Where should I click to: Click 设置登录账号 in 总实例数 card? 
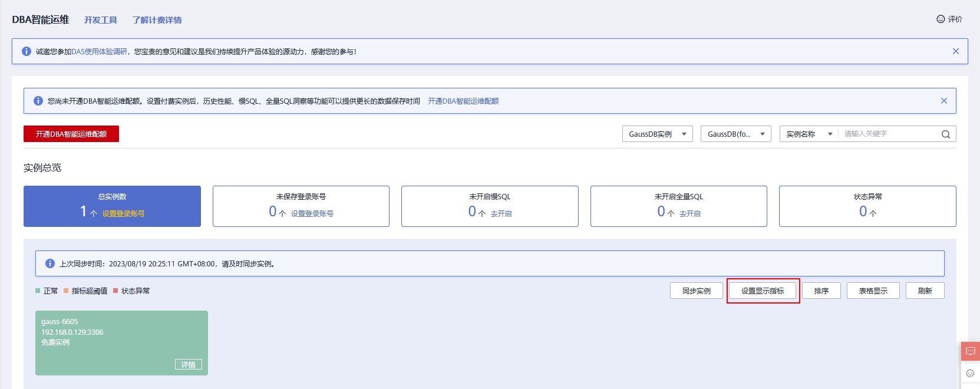click(123, 214)
